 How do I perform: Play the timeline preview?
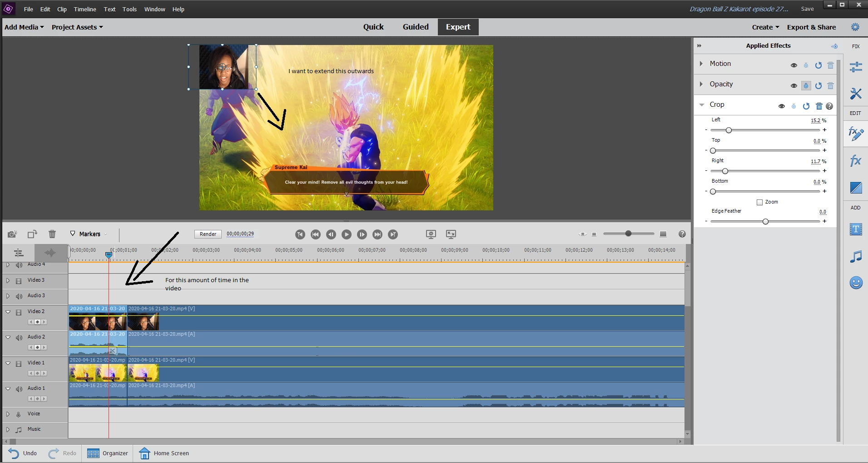point(347,234)
